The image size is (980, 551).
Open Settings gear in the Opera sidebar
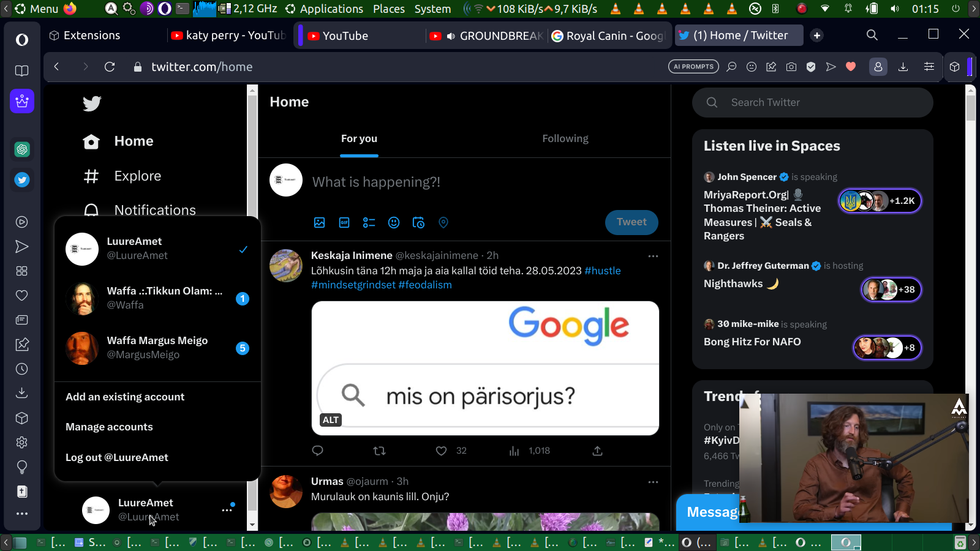click(x=22, y=443)
